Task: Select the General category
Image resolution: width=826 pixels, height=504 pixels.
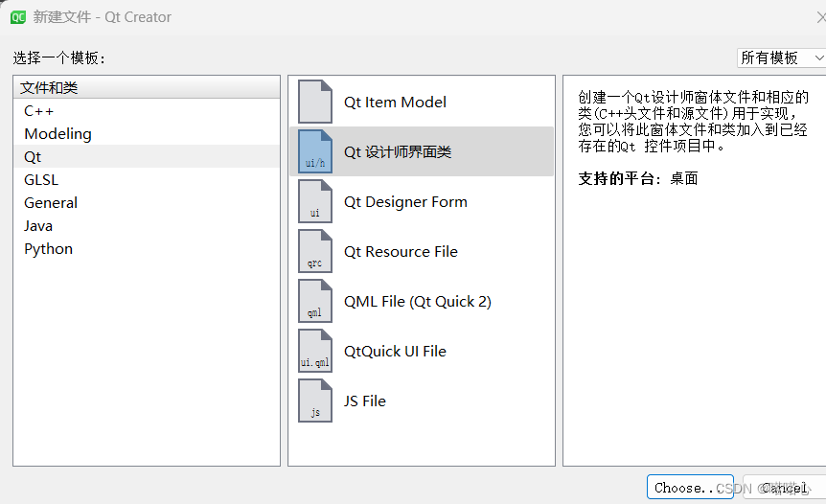Action: pos(147,203)
